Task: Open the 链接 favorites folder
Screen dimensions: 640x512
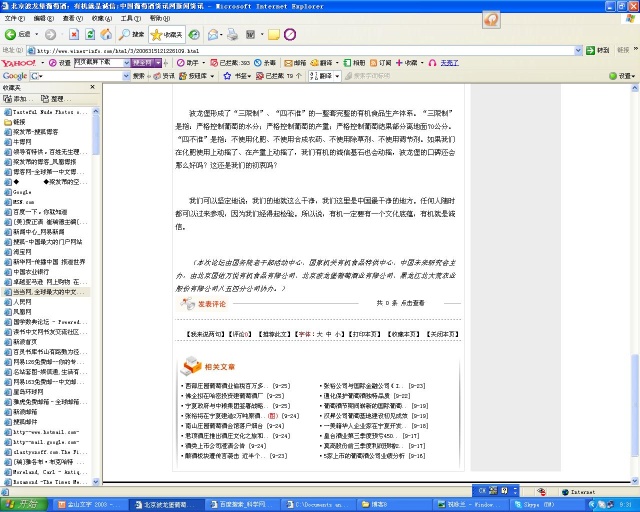Action: coord(20,122)
